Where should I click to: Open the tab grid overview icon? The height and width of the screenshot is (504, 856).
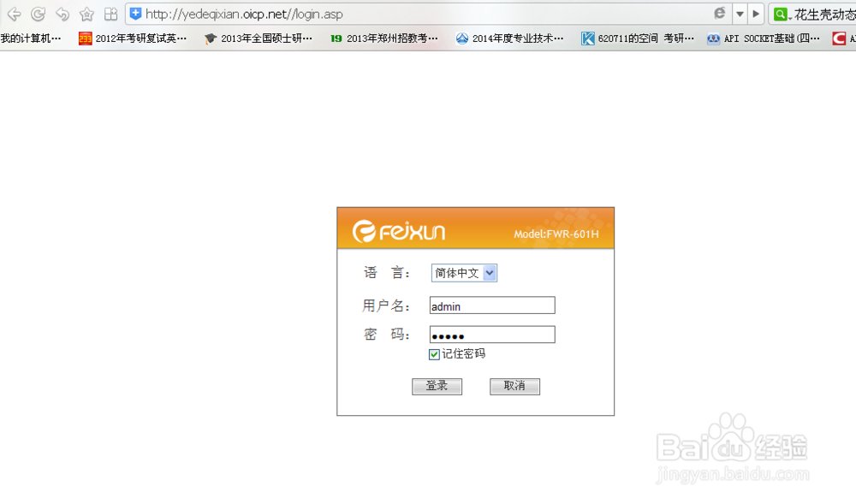[x=110, y=15]
